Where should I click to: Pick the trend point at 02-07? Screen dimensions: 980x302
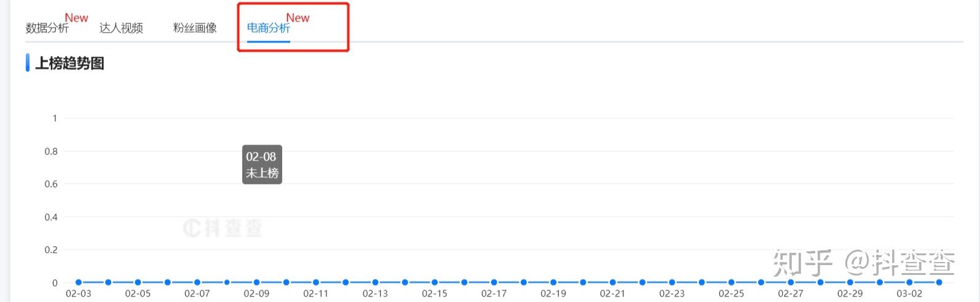pyautogui.click(x=197, y=282)
